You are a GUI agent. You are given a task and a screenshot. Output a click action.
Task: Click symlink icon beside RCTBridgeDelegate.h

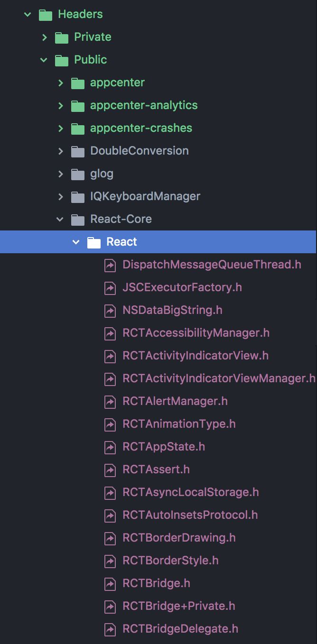(110, 629)
